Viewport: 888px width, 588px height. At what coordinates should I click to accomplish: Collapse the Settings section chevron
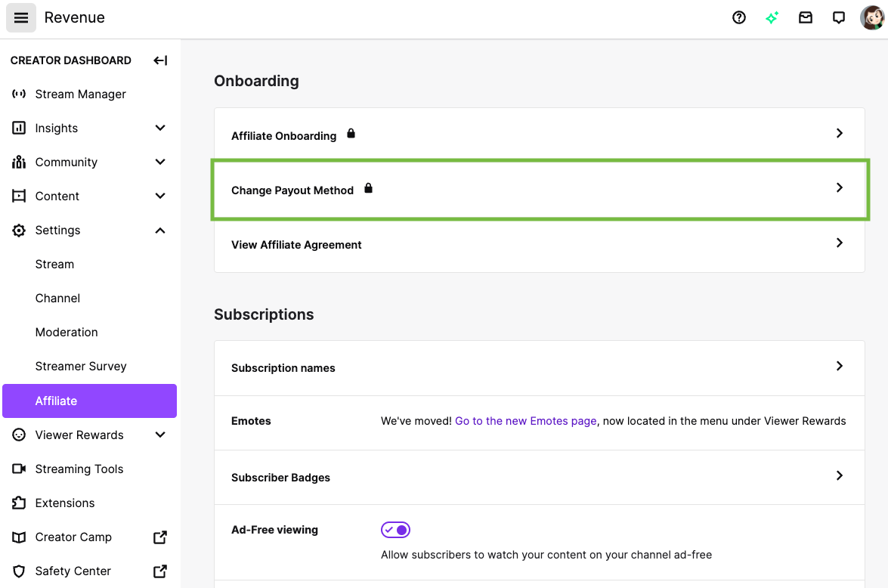tap(160, 231)
